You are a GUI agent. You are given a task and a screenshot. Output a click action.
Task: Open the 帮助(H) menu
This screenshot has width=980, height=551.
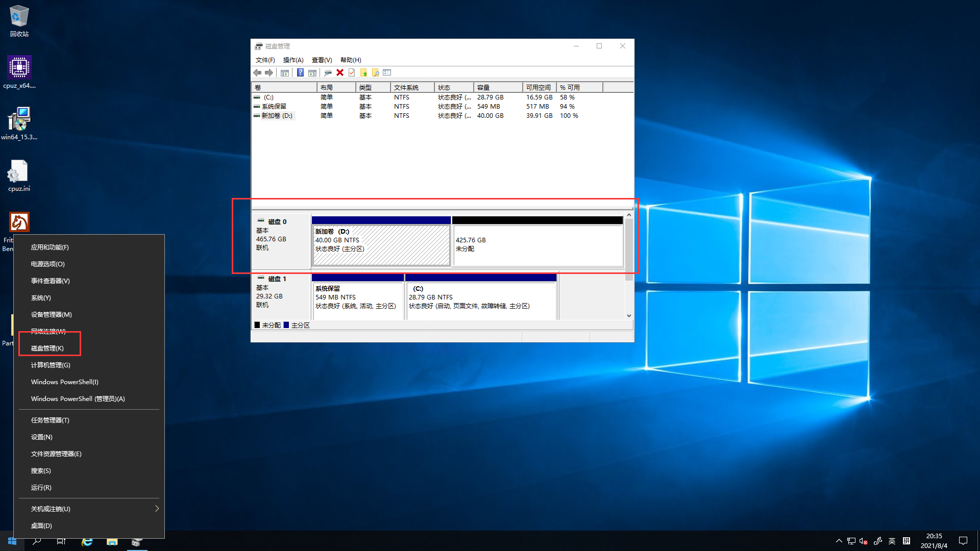click(351, 60)
